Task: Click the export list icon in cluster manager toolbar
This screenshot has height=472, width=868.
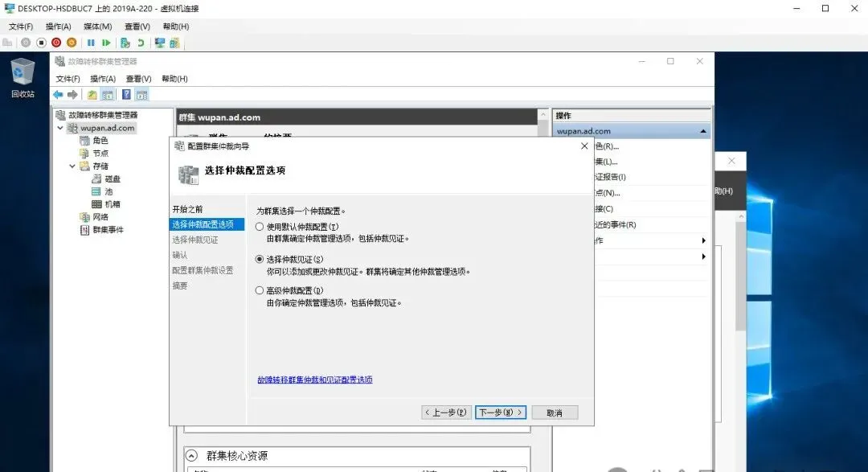Action: [141, 94]
